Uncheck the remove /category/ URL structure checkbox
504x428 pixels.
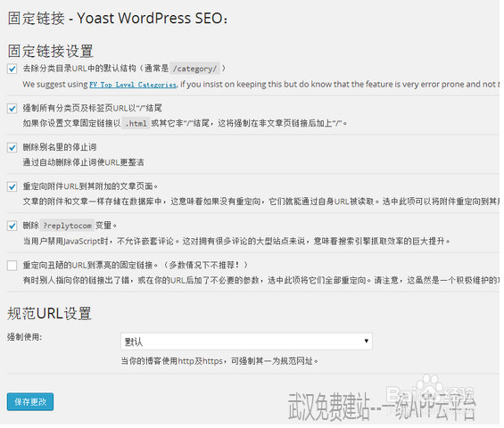point(12,69)
